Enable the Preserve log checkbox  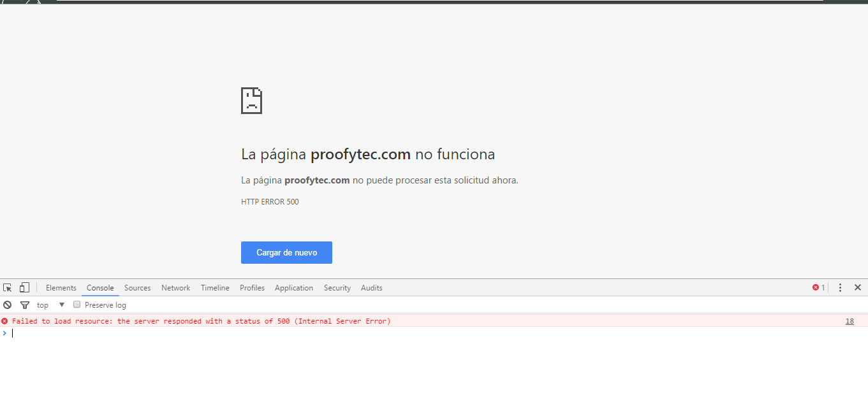77,305
